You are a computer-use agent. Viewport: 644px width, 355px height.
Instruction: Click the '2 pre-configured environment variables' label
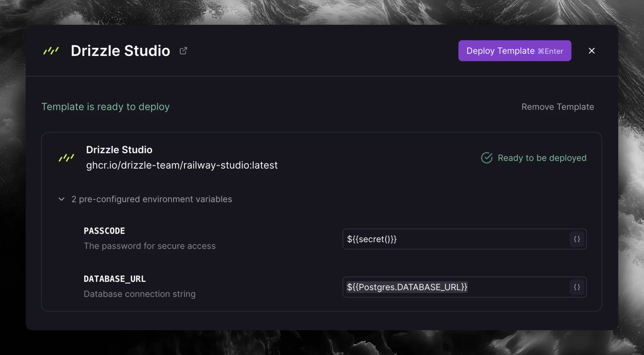pyautogui.click(x=152, y=199)
